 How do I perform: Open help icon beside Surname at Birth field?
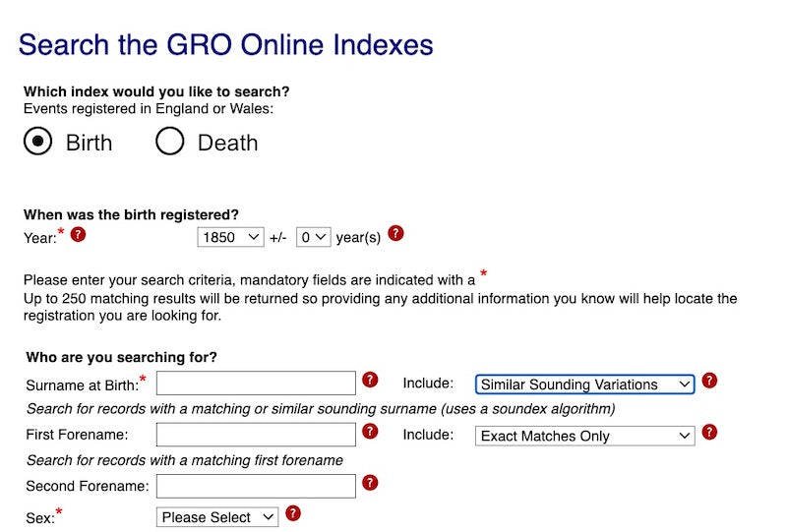[x=370, y=380]
